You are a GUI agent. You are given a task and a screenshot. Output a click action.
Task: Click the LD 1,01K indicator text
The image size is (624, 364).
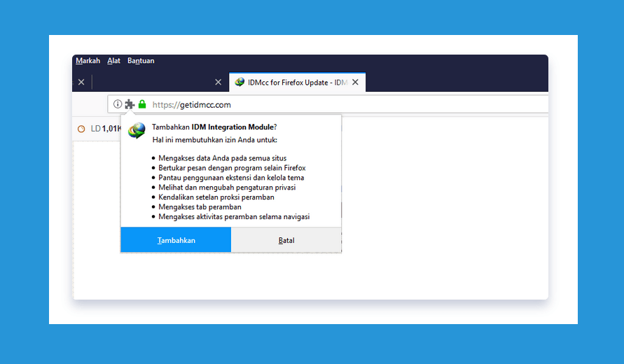tap(106, 129)
